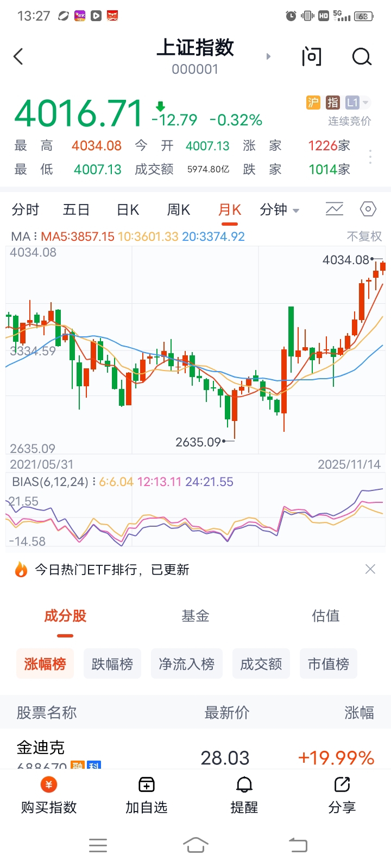
Task: Dismiss the ETF banner with X
Action: click(x=370, y=569)
